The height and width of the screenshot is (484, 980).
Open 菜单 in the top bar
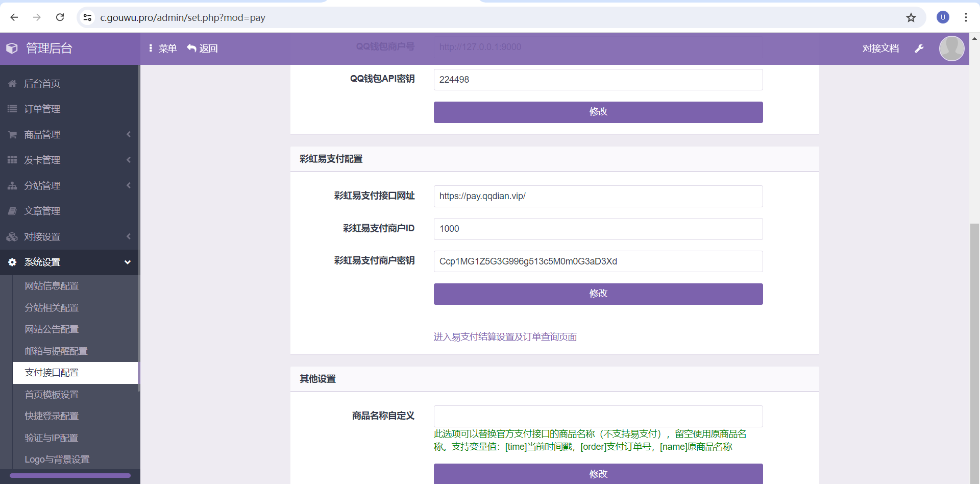pyautogui.click(x=163, y=49)
